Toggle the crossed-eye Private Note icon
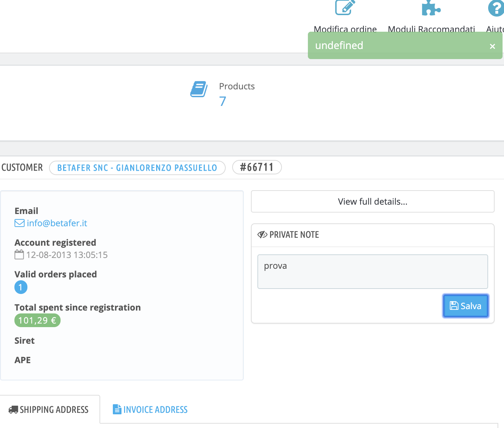Viewport: 504px width, 428px height. coord(262,235)
